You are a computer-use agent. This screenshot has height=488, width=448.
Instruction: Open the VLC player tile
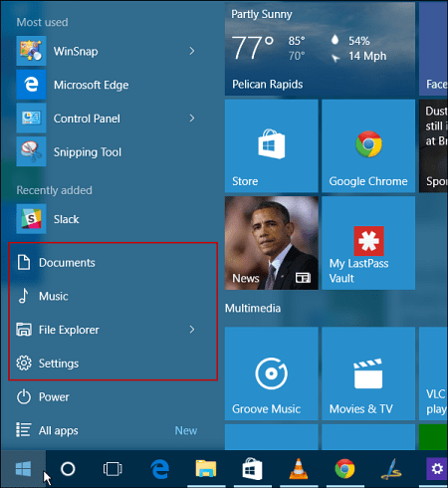point(433,373)
